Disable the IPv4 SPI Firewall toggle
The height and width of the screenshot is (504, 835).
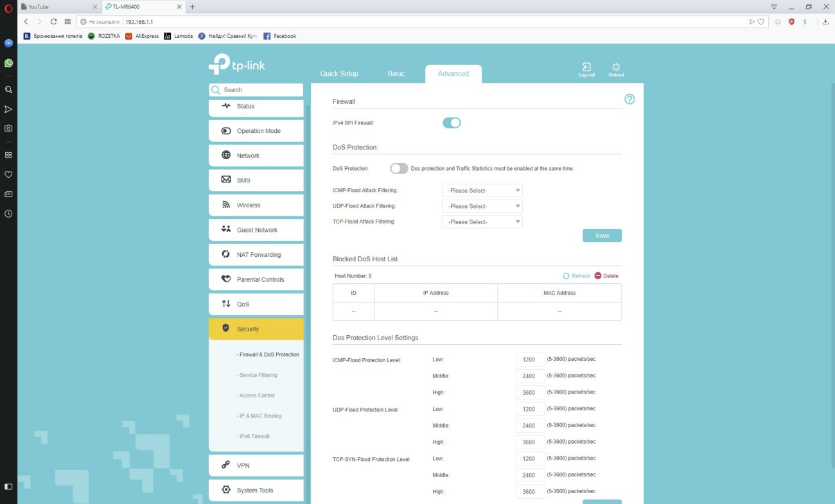pyautogui.click(x=452, y=123)
